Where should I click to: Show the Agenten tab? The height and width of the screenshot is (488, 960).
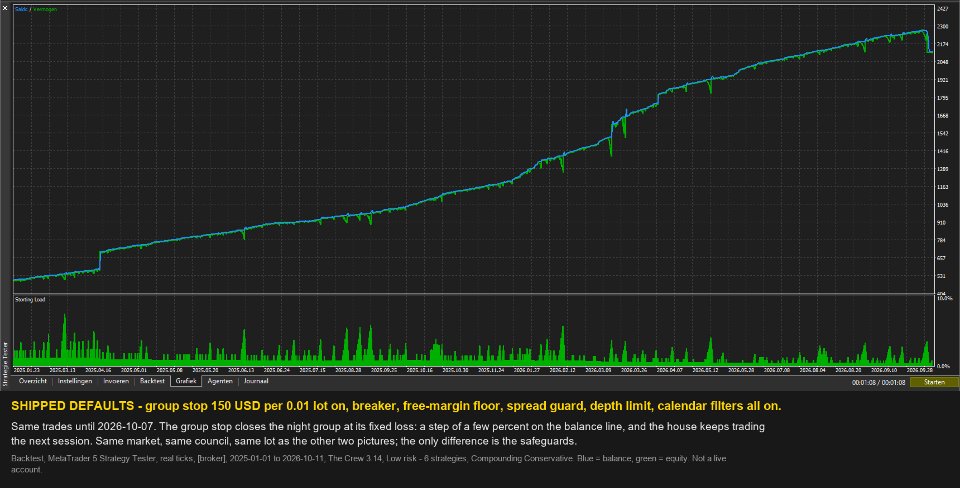click(x=220, y=381)
